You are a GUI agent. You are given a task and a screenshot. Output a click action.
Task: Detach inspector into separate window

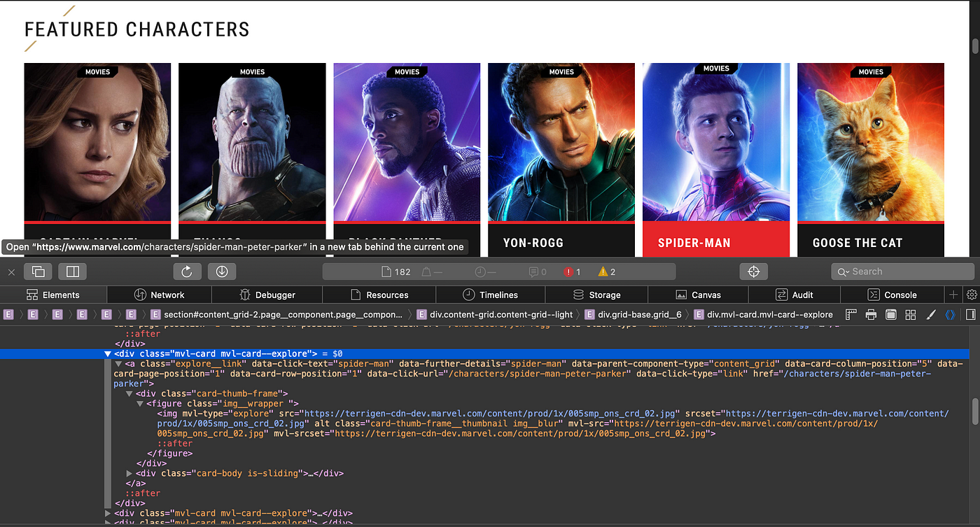coord(38,272)
